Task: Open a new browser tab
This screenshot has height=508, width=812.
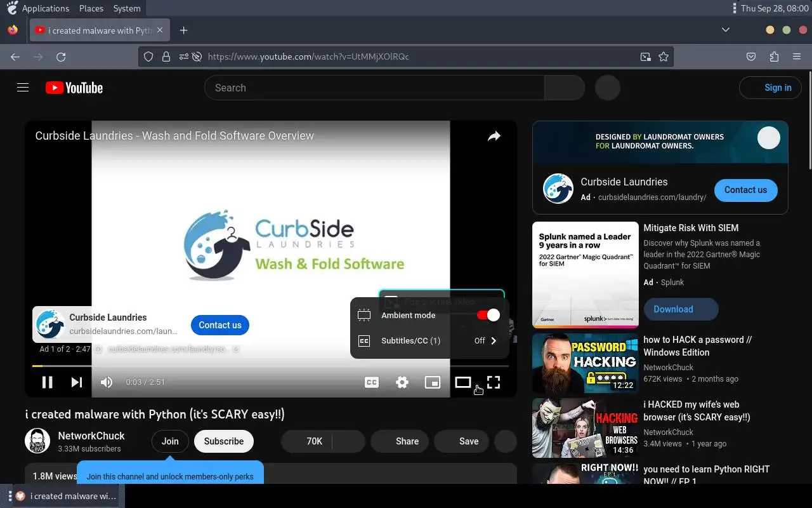Action: (183, 30)
